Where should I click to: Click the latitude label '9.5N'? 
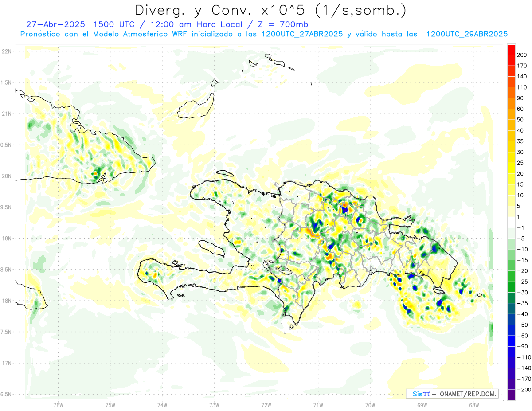coord(6,207)
